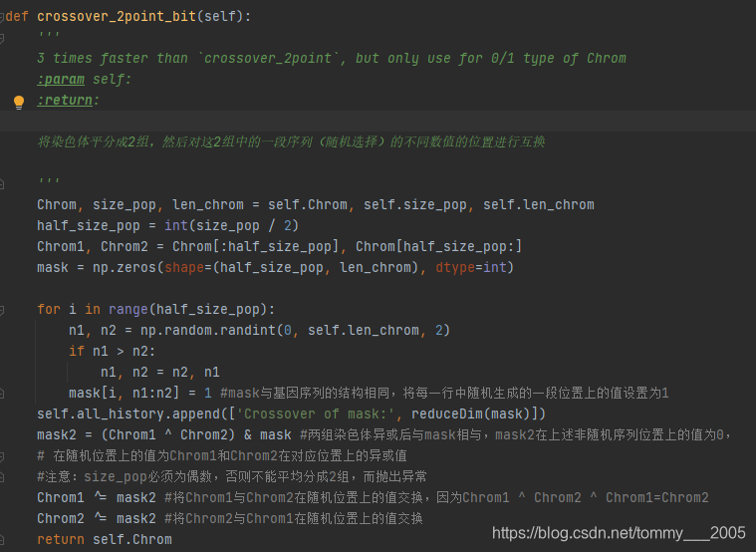The image size is (756, 552).
Task: Click the comment noting size_pop must be even
Action: point(232,476)
